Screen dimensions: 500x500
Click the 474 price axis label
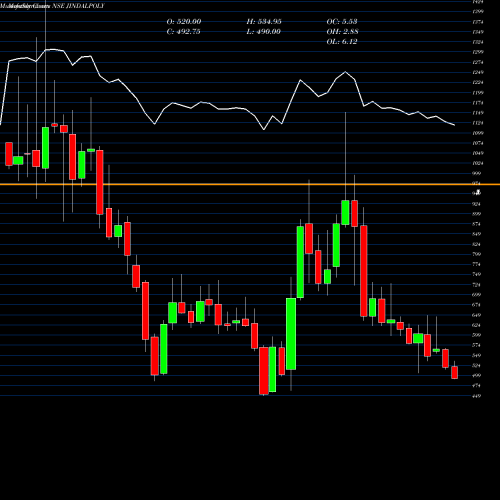pos(477,386)
